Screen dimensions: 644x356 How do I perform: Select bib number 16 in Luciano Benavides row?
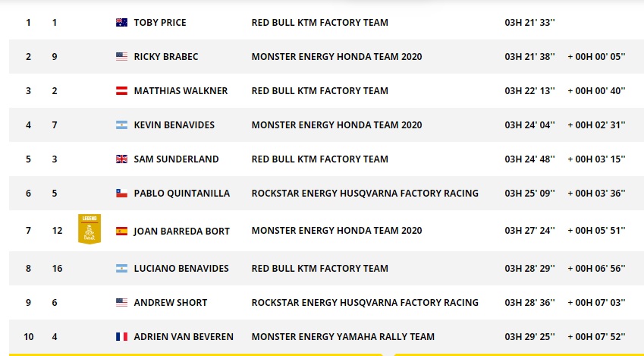(57, 269)
